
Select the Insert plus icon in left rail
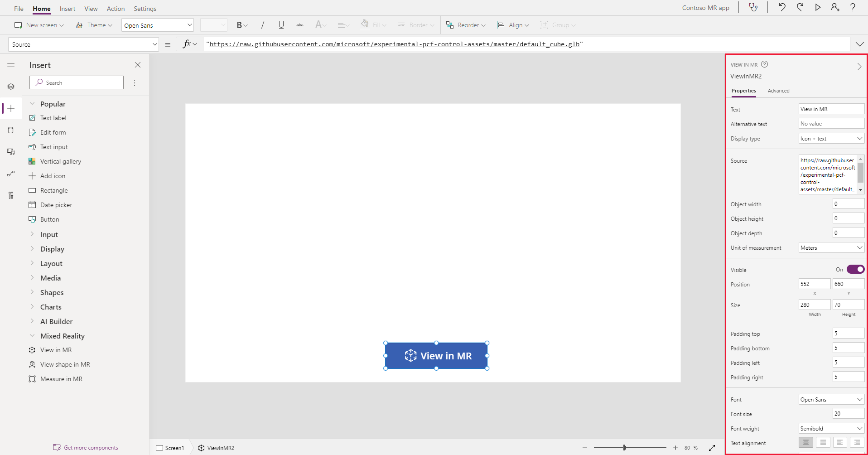pos(11,108)
